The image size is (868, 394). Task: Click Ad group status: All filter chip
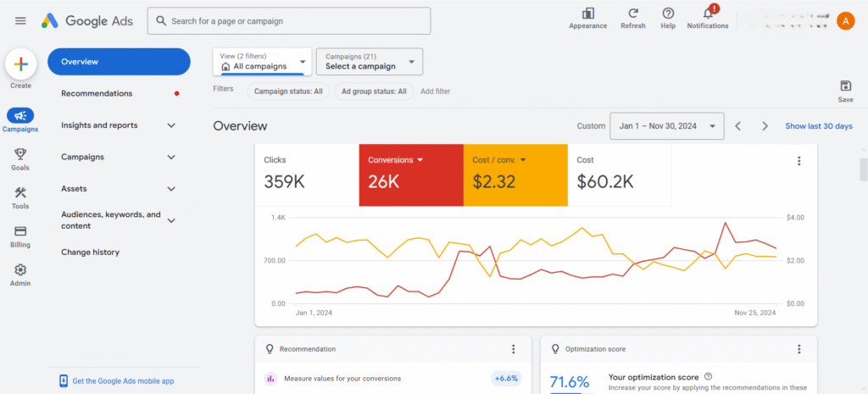pyautogui.click(x=374, y=92)
